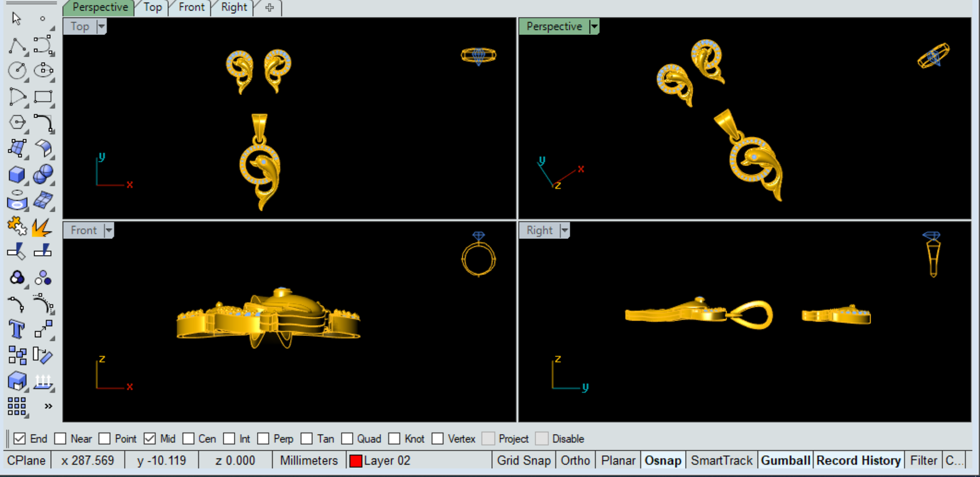Screen dimensions: 980x477
Task: Switch to the Front viewport tab
Action: (191, 7)
